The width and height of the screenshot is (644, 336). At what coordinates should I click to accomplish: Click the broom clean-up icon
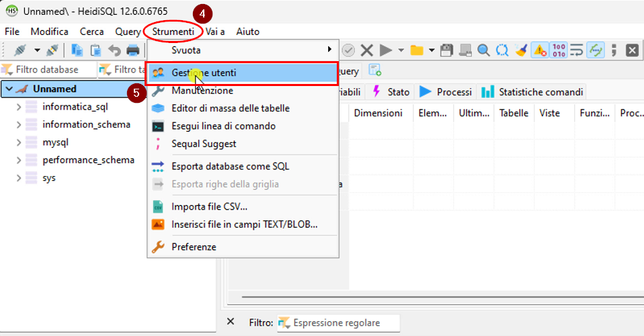tap(521, 50)
